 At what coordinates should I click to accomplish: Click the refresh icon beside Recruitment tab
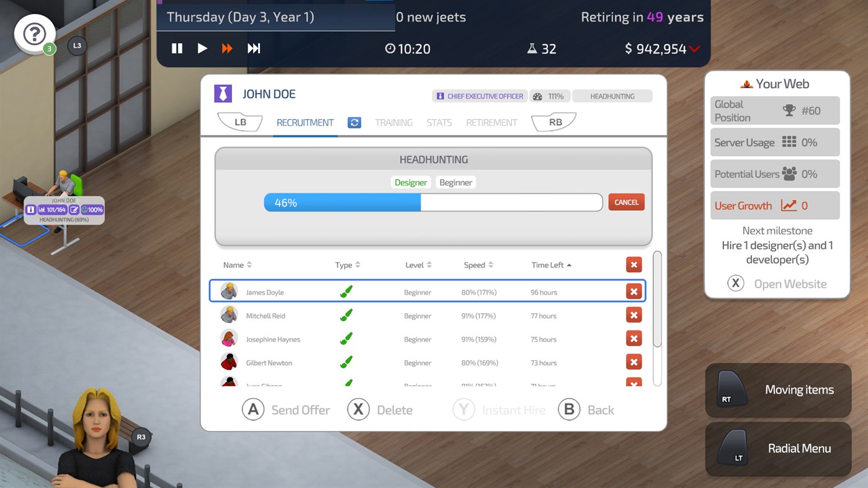(354, 122)
